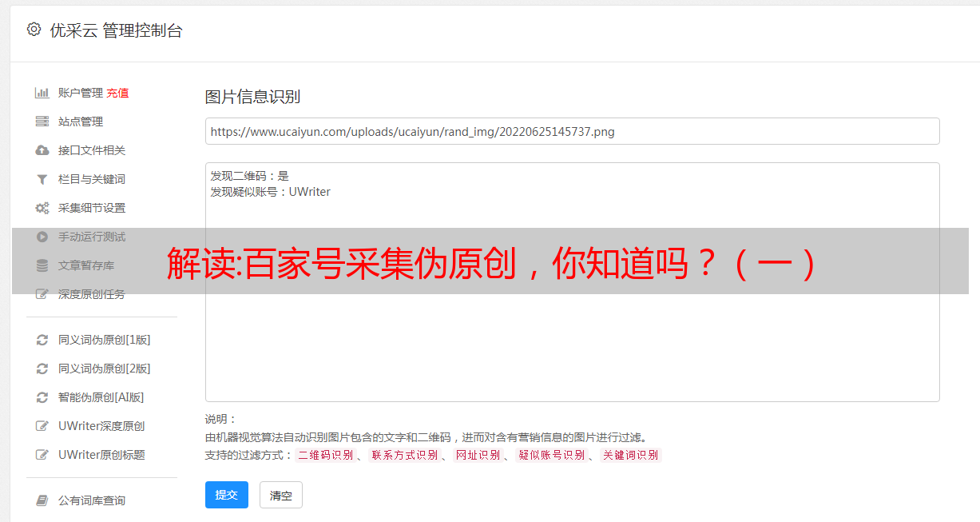Open the 公有词库查询 book icon

pyautogui.click(x=42, y=500)
